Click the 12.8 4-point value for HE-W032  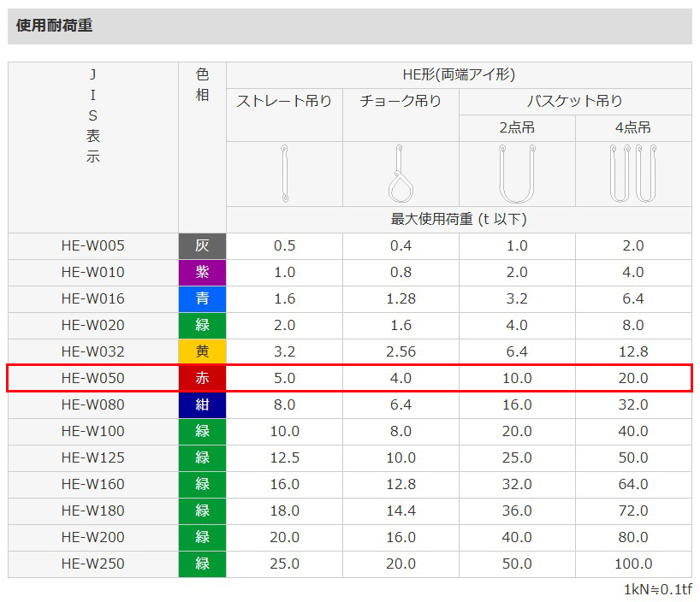point(633,351)
